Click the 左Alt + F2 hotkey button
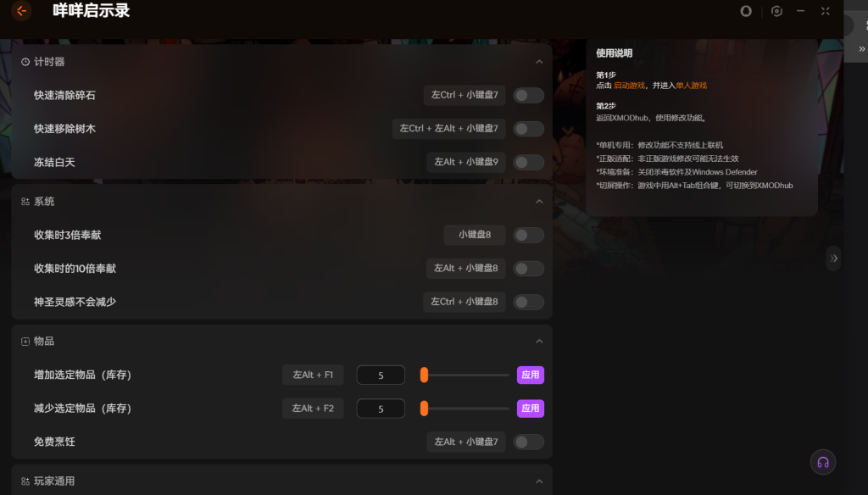The height and width of the screenshot is (495, 868). click(313, 409)
